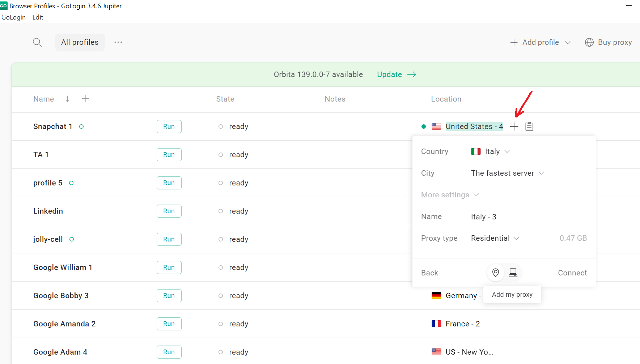Select the All profiles folder tab
640x364 pixels.
pyautogui.click(x=80, y=42)
